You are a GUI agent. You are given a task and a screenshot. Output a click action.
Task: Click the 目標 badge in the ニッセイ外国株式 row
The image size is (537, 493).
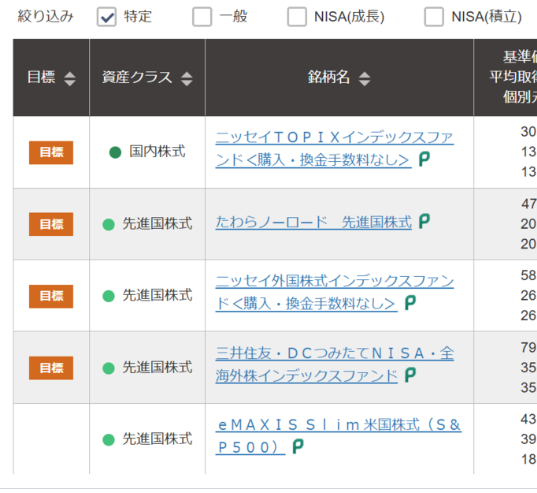[x=51, y=296]
